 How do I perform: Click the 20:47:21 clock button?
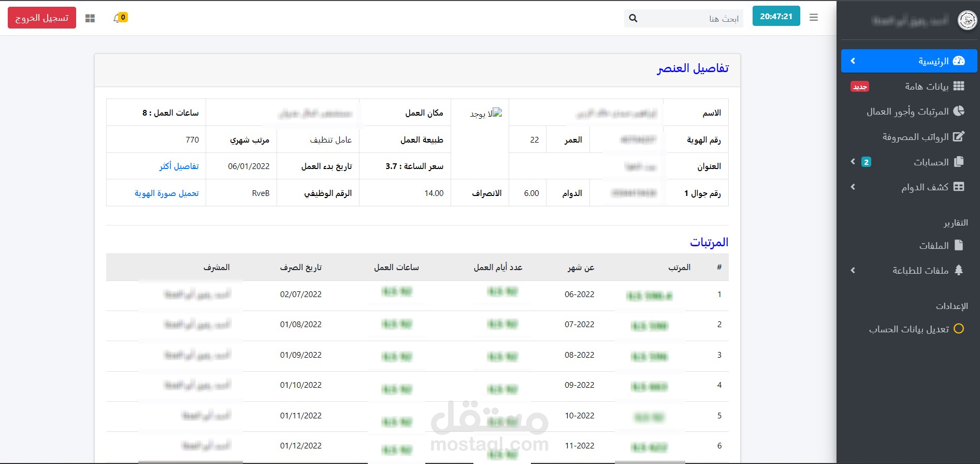[x=776, y=16]
